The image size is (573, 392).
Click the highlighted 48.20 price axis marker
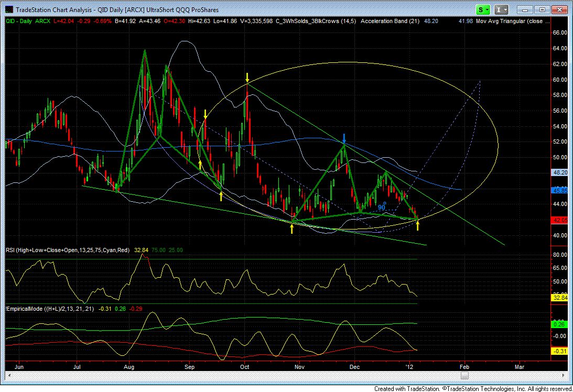(x=560, y=172)
